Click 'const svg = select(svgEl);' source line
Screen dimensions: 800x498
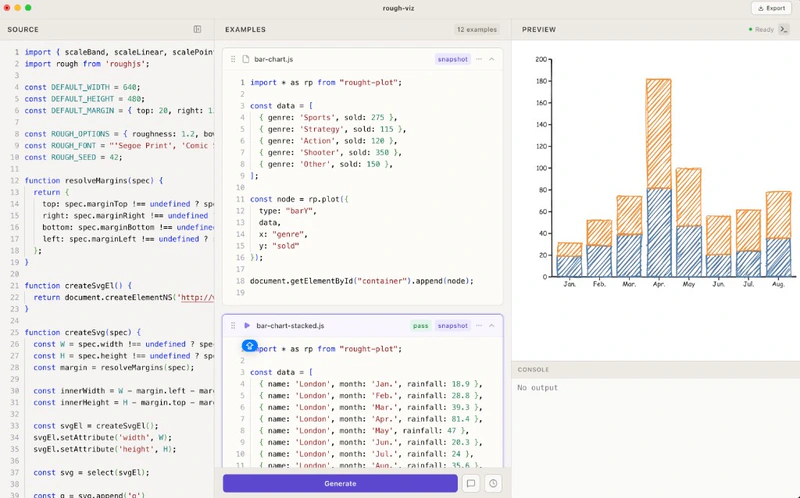pyautogui.click(x=91, y=472)
